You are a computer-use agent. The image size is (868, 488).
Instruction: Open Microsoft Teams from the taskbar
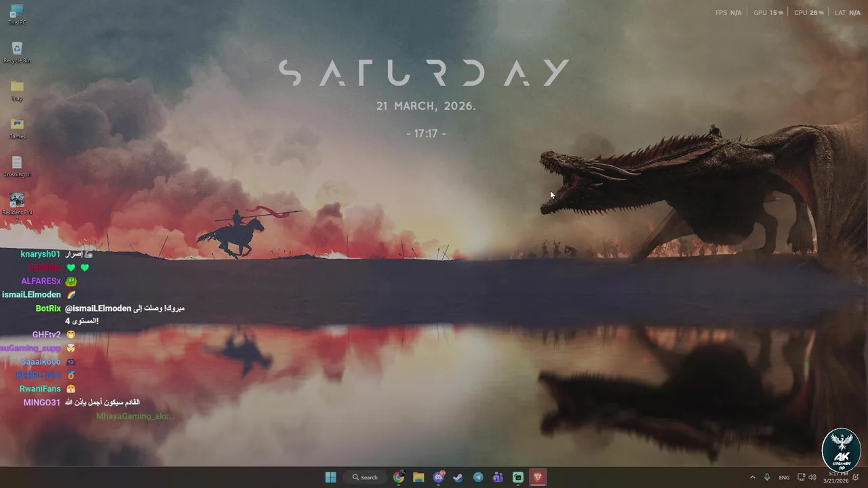click(498, 477)
